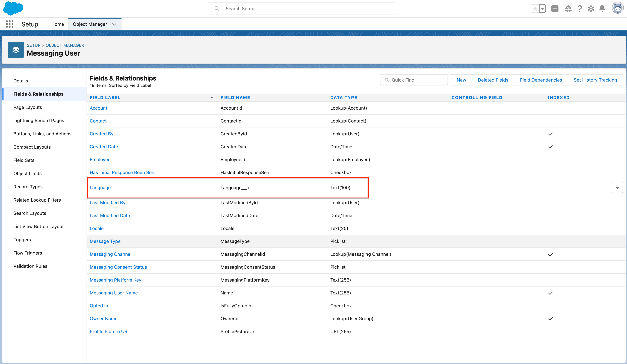
Task: Open the help question mark icon
Action: [580, 9]
